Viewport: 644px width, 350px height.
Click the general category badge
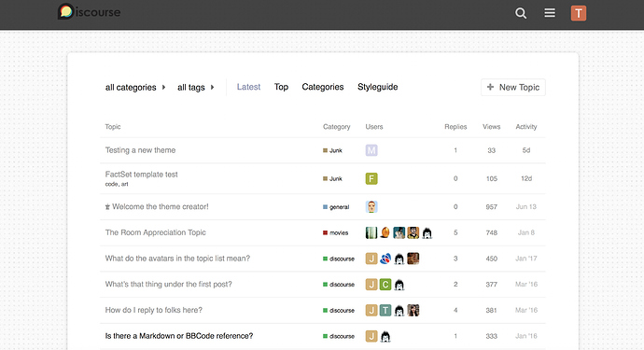coord(336,207)
